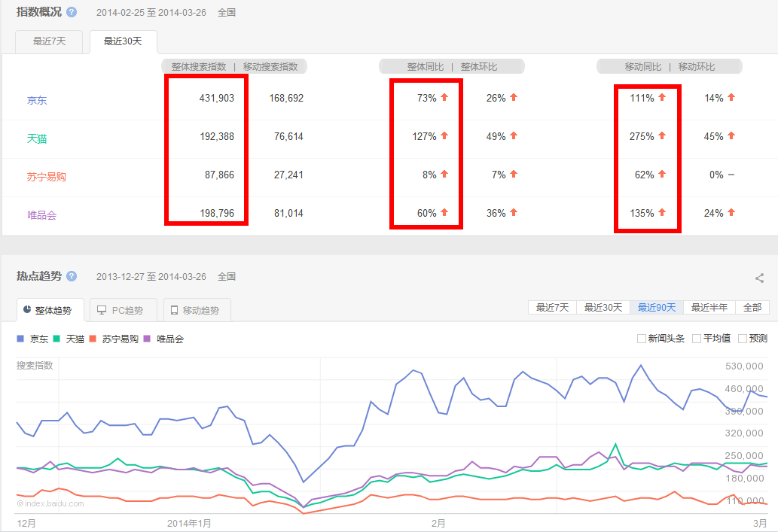Switch to 最近7天 tab in overview

50,41
